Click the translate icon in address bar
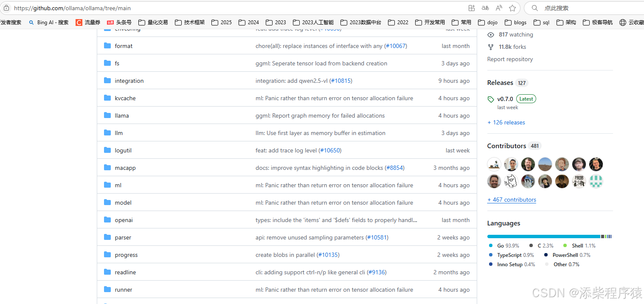 [x=485, y=8]
